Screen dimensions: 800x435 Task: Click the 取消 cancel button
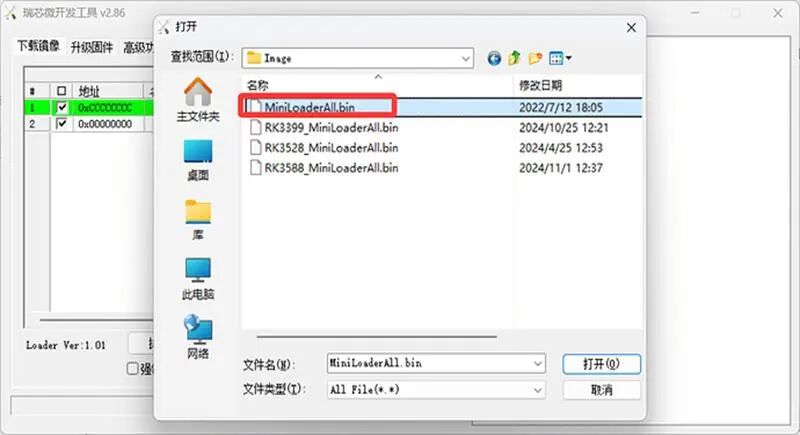(602, 390)
